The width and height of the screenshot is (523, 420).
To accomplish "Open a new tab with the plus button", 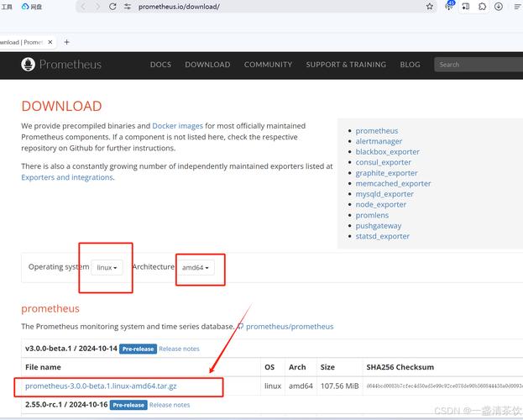I will [66, 42].
